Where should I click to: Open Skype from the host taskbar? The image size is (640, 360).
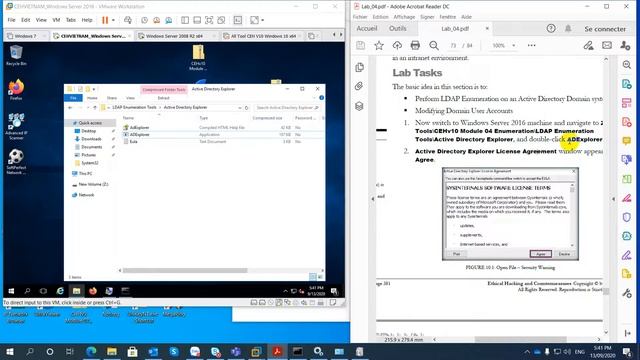[174, 351]
